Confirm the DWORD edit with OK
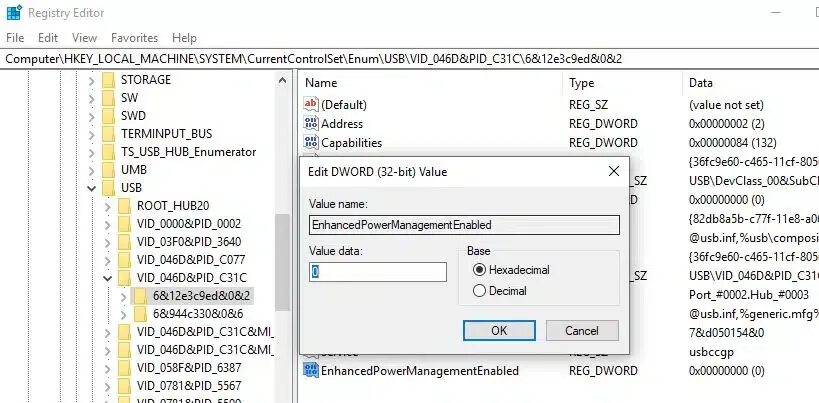The width and height of the screenshot is (819, 403). pos(499,330)
